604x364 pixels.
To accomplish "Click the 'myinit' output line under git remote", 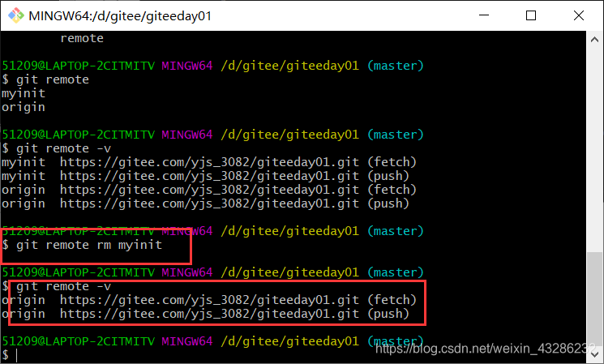I will 24,93.
